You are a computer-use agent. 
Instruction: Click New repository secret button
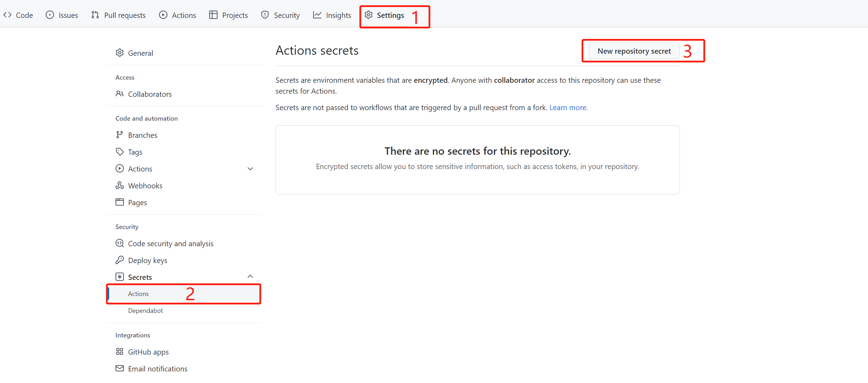(634, 51)
